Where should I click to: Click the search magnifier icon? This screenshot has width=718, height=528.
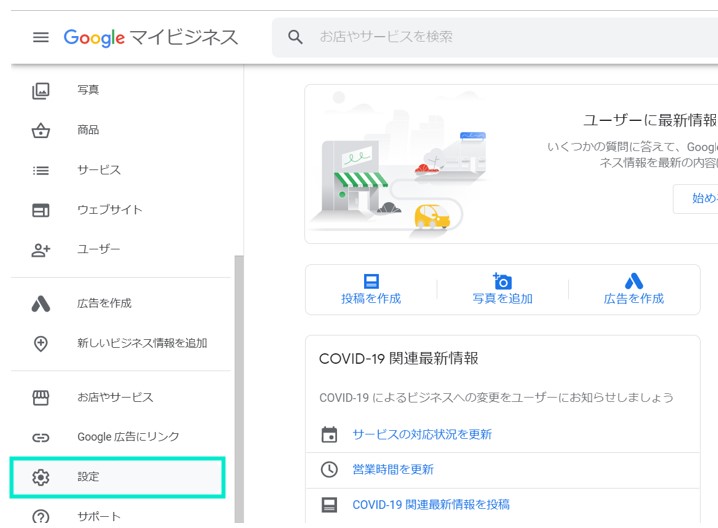[x=295, y=37]
